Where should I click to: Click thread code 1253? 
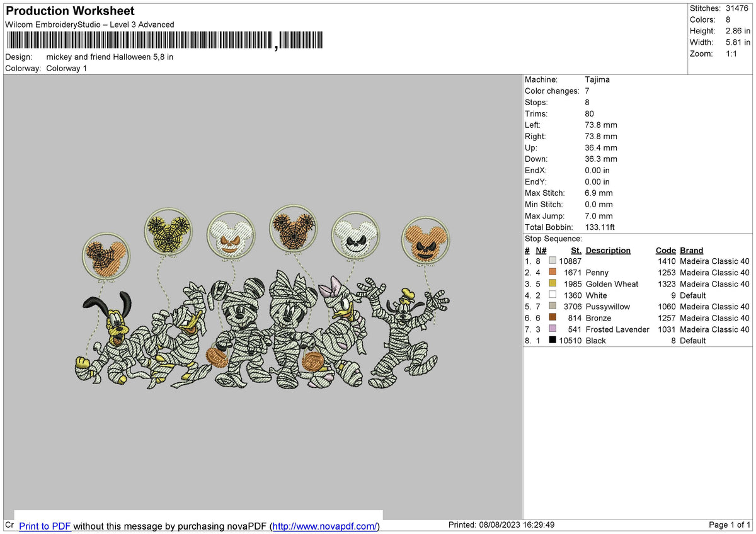tap(667, 272)
